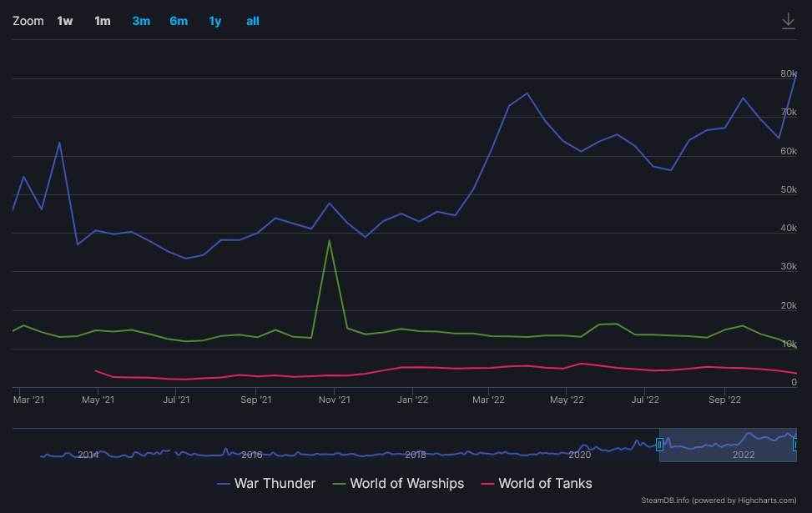812x513 pixels.
Task: Click the War Thunder peak near April '22
Action: (527, 93)
